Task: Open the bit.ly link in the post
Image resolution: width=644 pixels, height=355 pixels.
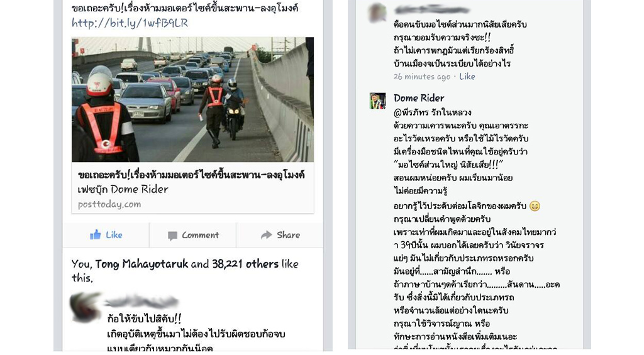Action: [130, 23]
